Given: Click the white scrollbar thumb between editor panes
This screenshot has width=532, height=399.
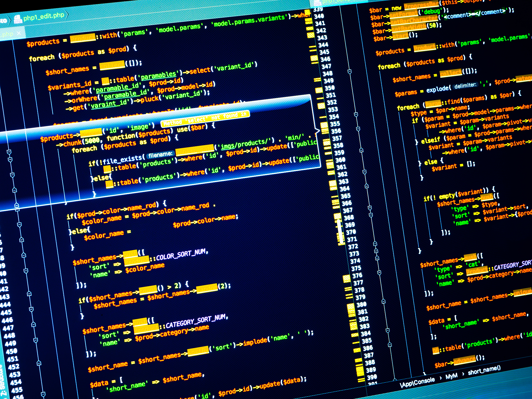Looking at the screenshot, I should coord(340,232).
